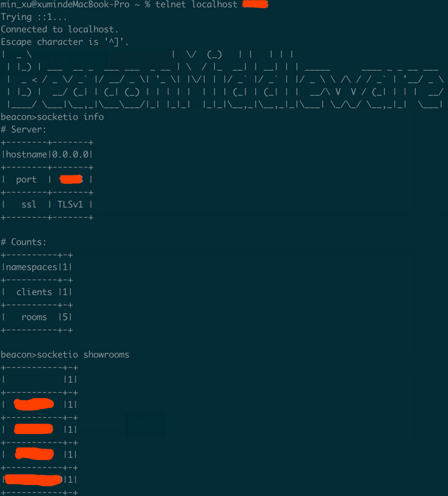Click the port label cell
Viewport: 448px width, 496px height.
[26, 180]
